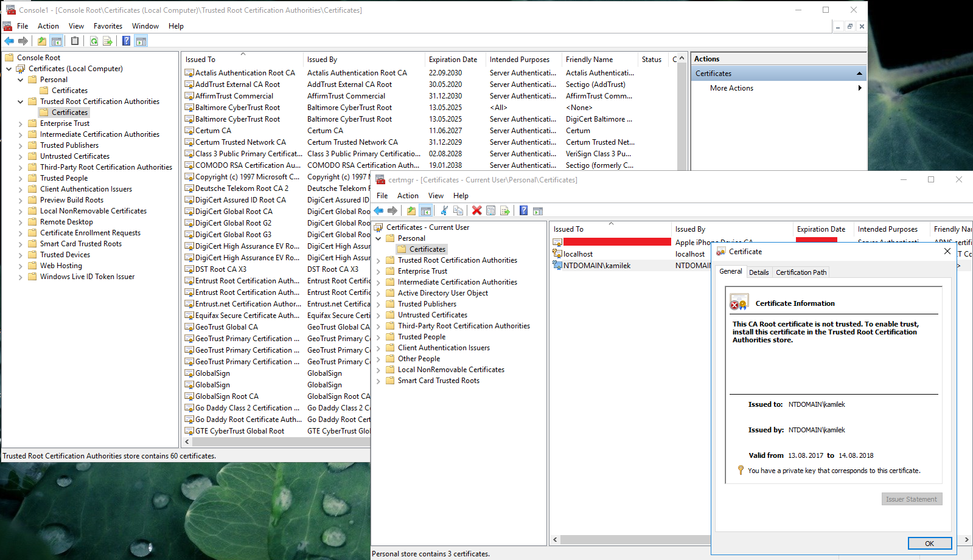Select the General tab in Certificate dialog

click(x=730, y=271)
